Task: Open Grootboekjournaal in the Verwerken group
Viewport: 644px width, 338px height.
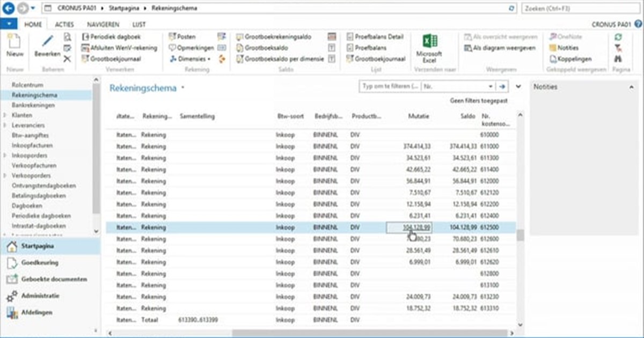Action: pyautogui.click(x=112, y=59)
